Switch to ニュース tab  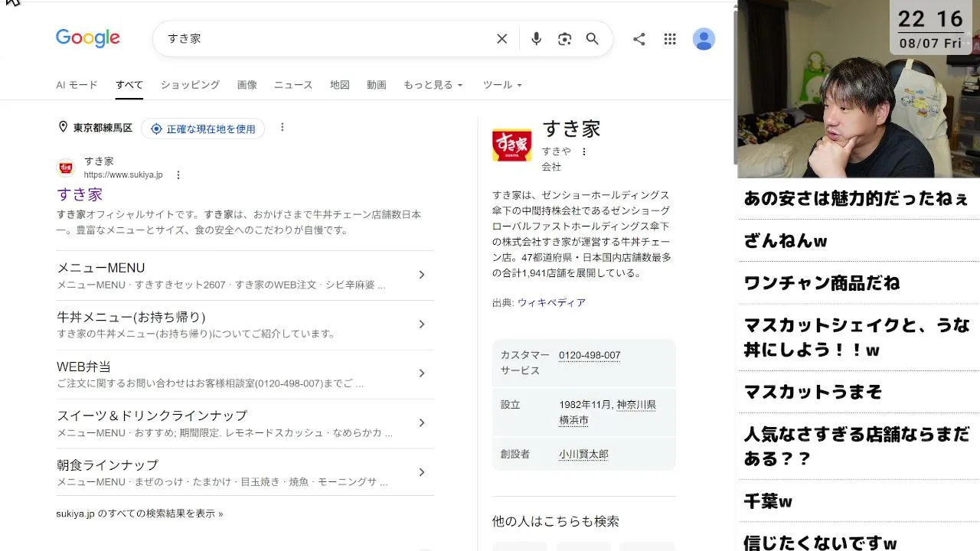point(293,85)
